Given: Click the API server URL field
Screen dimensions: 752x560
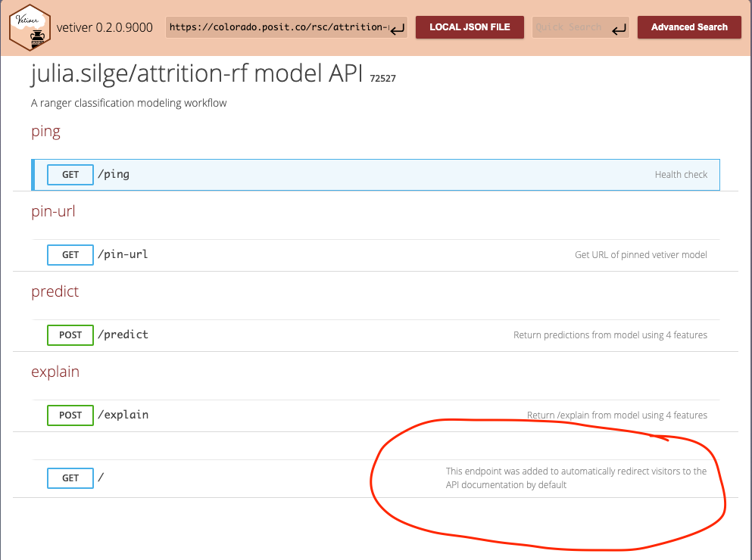Looking at the screenshot, I should point(280,27).
